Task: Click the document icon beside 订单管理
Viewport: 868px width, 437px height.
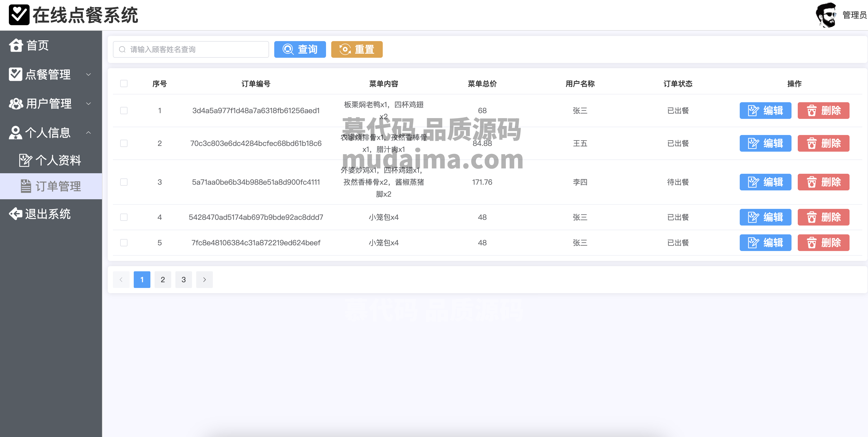Action: click(x=26, y=186)
